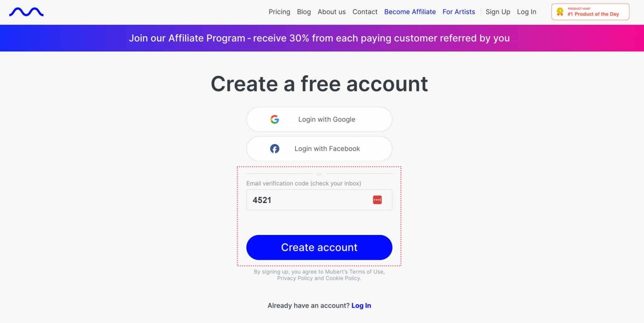Click the red password manager icon

[377, 200]
